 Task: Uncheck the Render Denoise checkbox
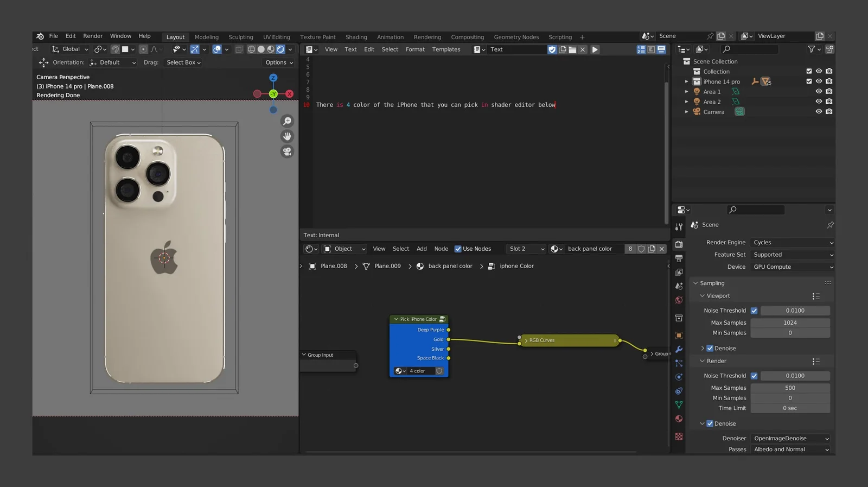(710, 423)
